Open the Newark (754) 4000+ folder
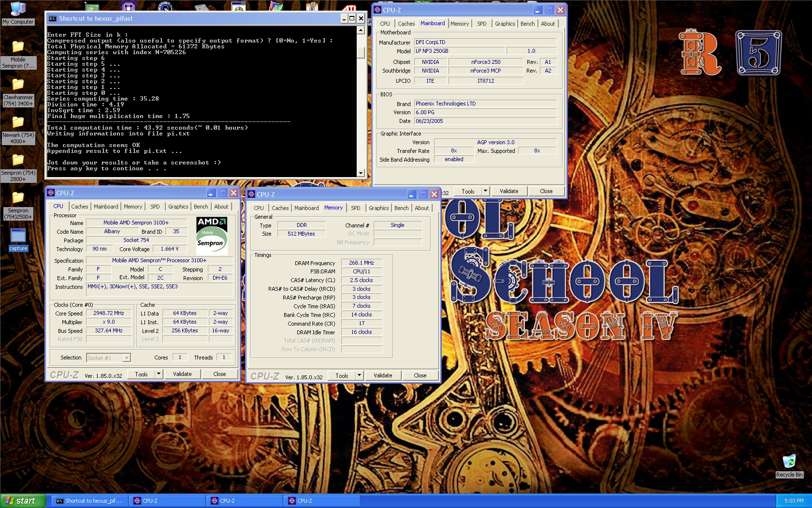 tap(18, 130)
